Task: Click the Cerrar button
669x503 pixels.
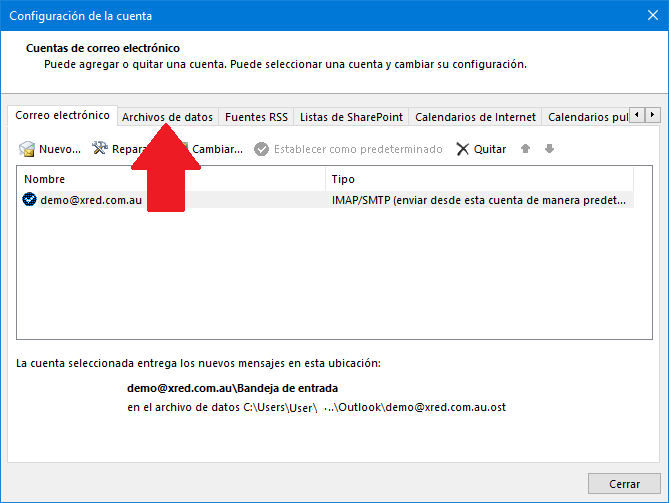Action: coord(624,484)
